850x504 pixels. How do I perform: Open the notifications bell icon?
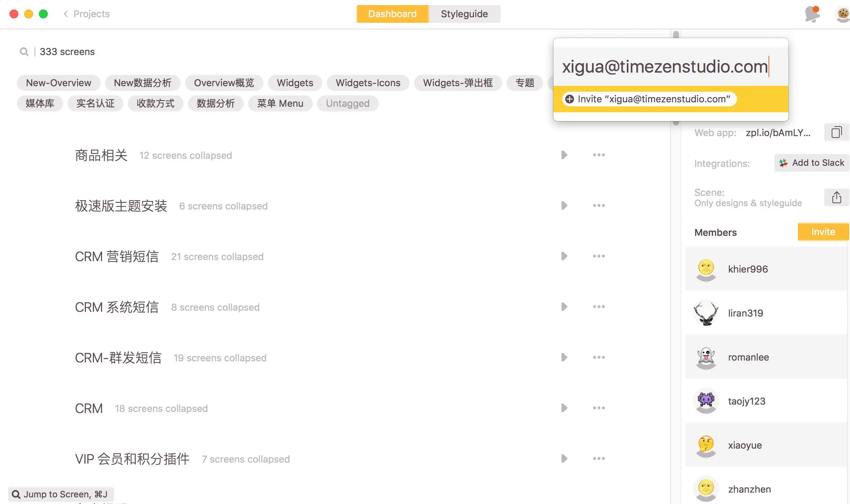(x=812, y=14)
